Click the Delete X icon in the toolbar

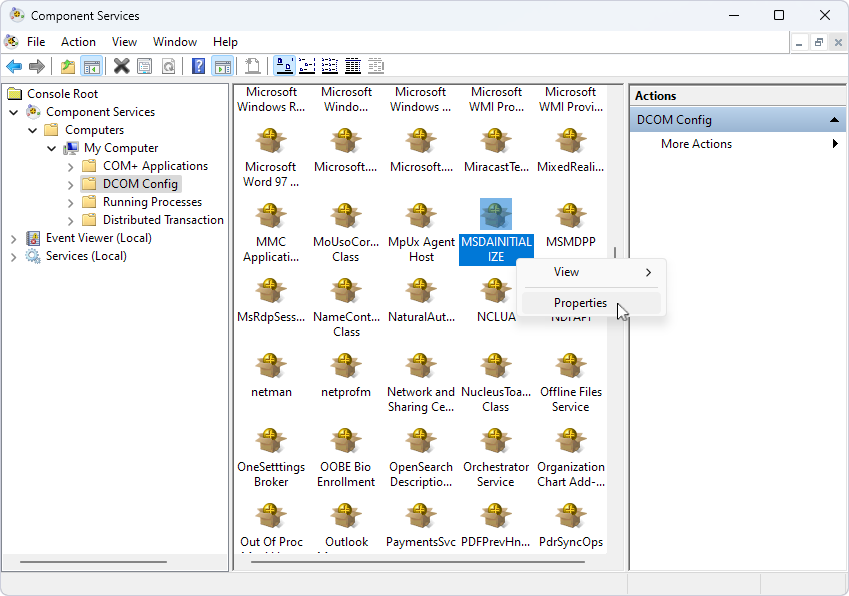click(x=122, y=67)
